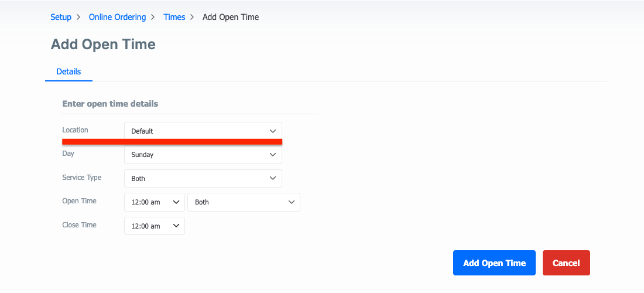Viewport: 644px width, 293px height.
Task: Click the chevron arrow in Location field
Action: 273,131
